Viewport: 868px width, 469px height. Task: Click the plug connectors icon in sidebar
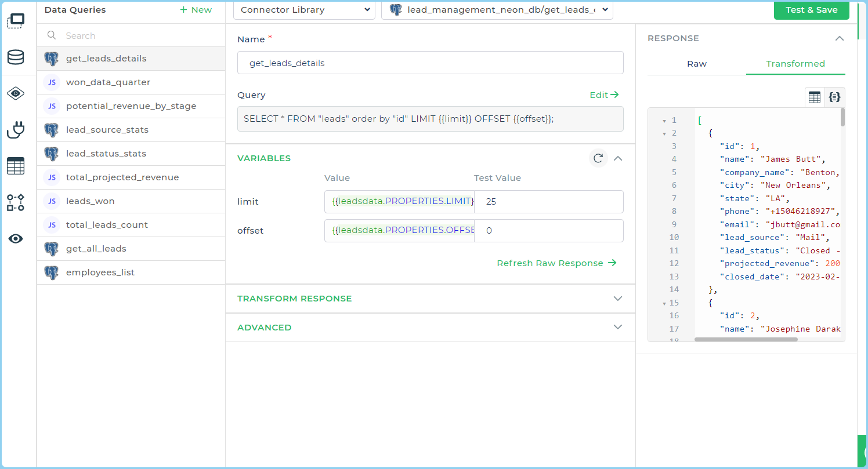point(16,130)
